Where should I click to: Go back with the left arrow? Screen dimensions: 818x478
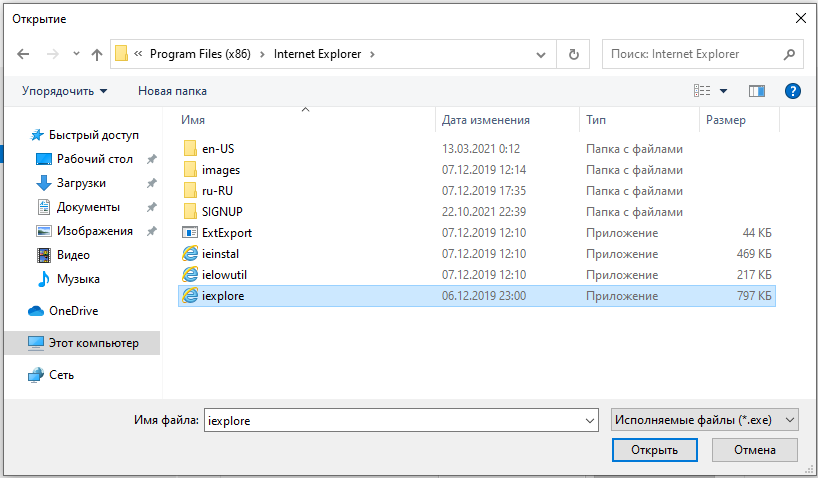(23, 54)
